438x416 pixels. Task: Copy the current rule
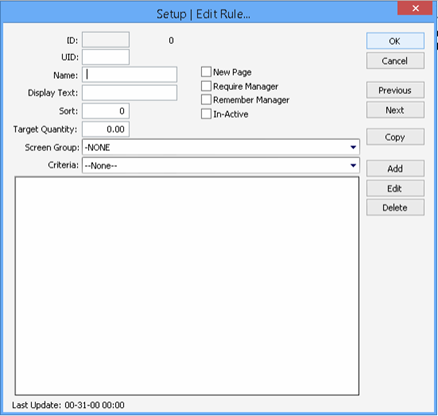pyautogui.click(x=395, y=137)
